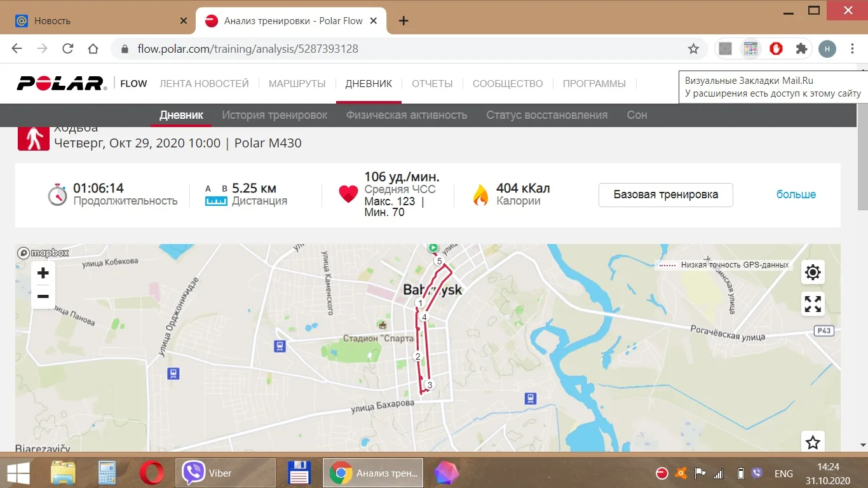
Task: Open Chrome's three-dot menu
Action: (x=853, y=49)
